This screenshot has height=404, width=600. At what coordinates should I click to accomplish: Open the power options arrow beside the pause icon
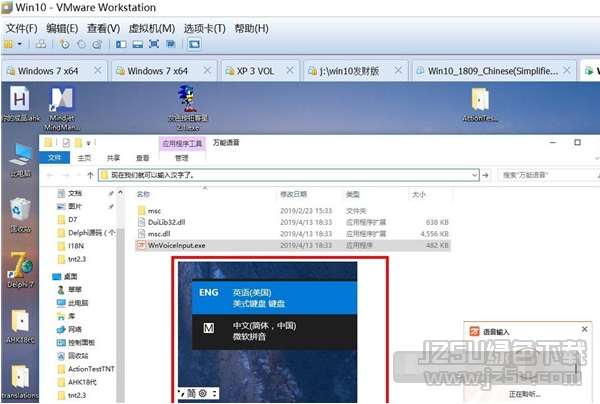[x=20, y=44]
